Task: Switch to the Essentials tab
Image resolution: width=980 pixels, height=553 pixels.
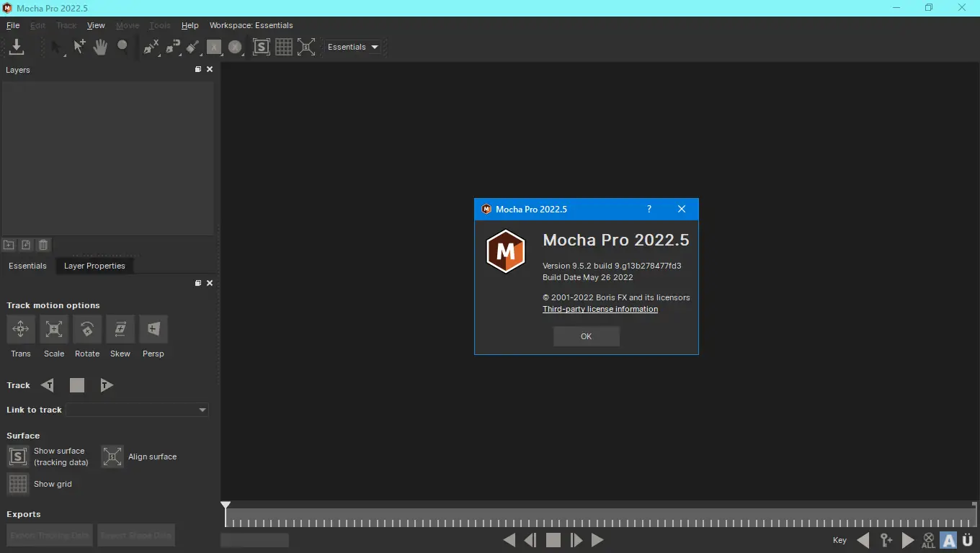Action: [27, 266]
